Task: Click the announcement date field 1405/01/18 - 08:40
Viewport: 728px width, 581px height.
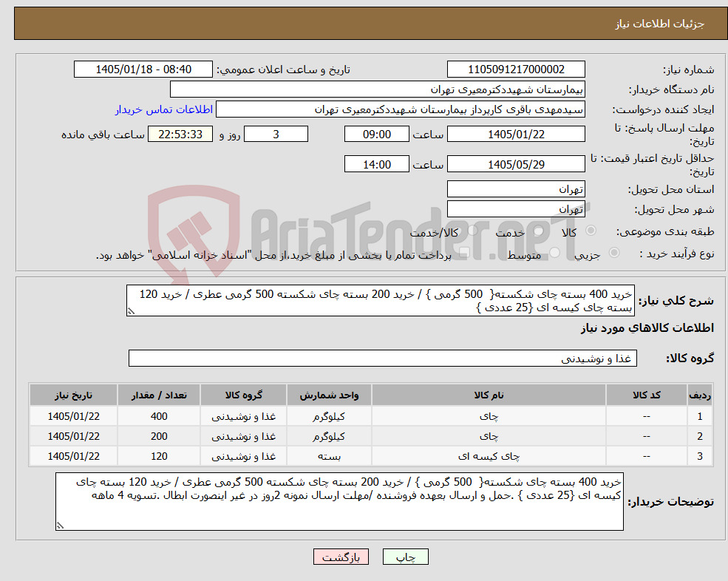Action: point(143,69)
